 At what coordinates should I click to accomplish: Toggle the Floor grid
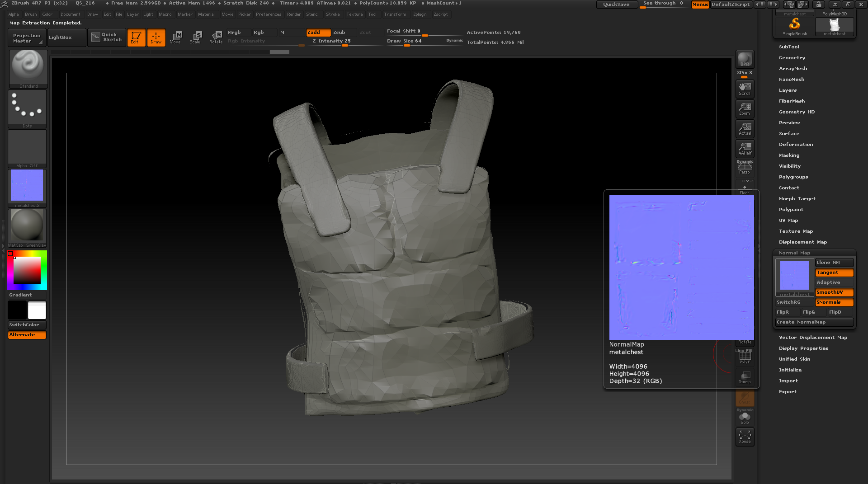[745, 188]
